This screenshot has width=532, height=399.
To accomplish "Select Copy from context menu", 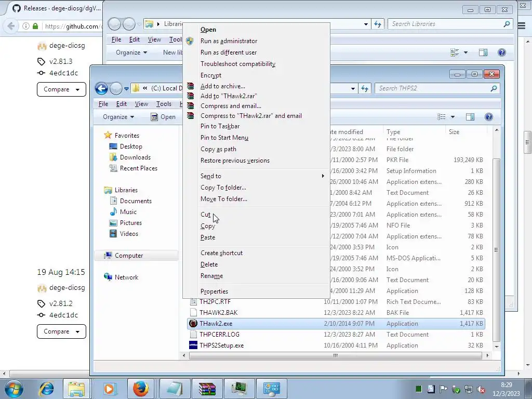I will pyautogui.click(x=207, y=227).
